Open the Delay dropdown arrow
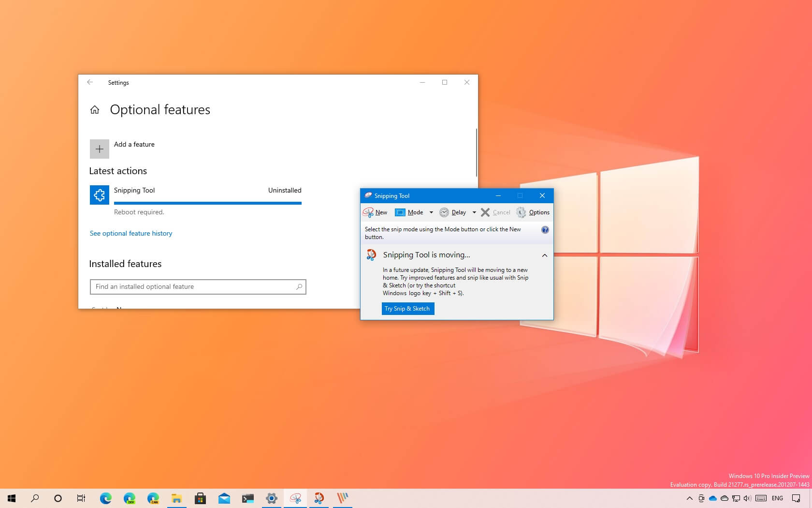The height and width of the screenshot is (508, 812). [x=474, y=212]
